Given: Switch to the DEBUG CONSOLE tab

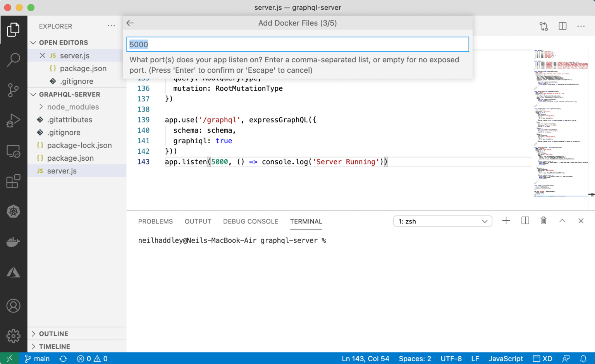Looking at the screenshot, I should pos(250,221).
